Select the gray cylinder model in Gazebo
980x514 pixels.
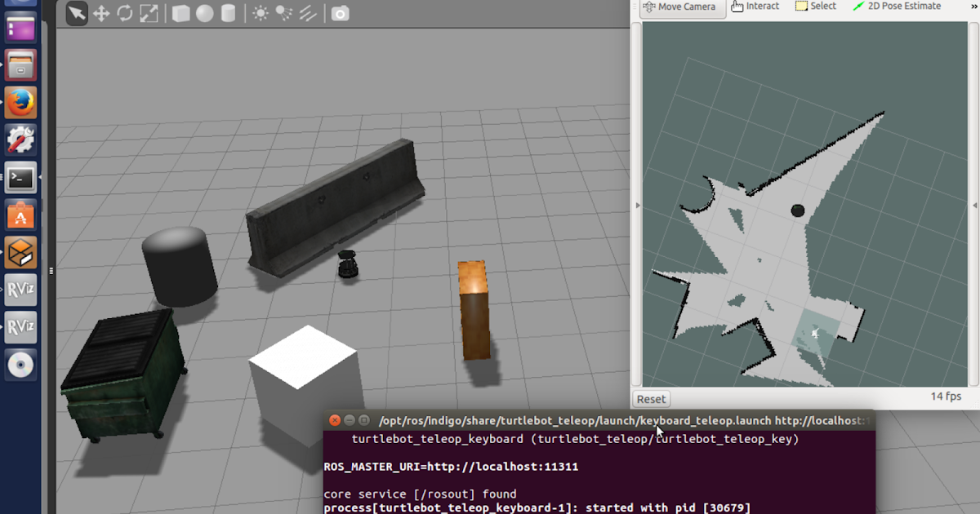point(180,266)
